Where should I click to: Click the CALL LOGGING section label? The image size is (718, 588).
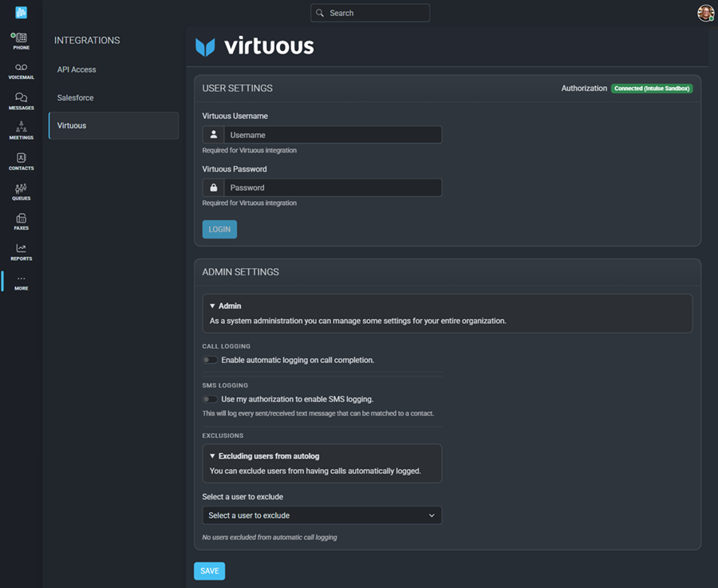click(227, 346)
